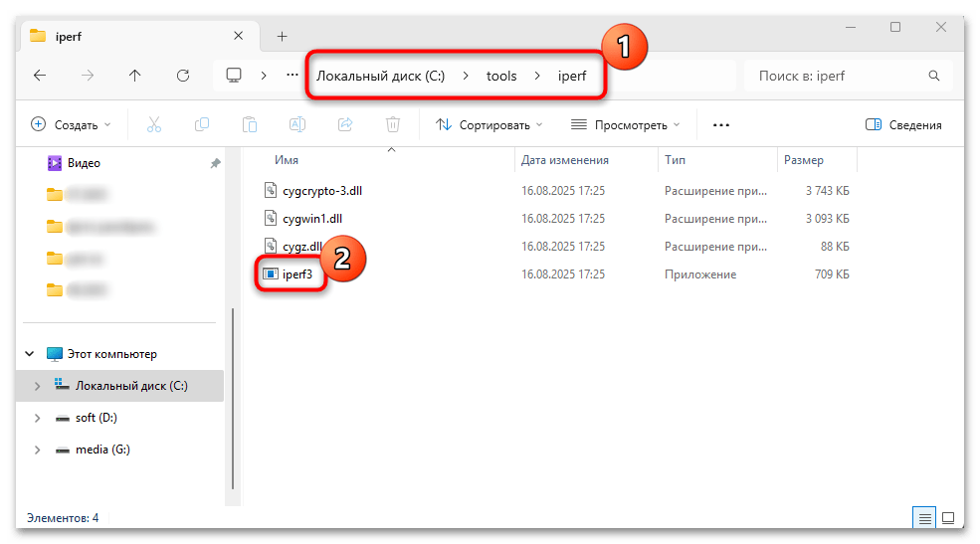Click the Paste clipboard icon
980x544 pixels.
[250, 125]
